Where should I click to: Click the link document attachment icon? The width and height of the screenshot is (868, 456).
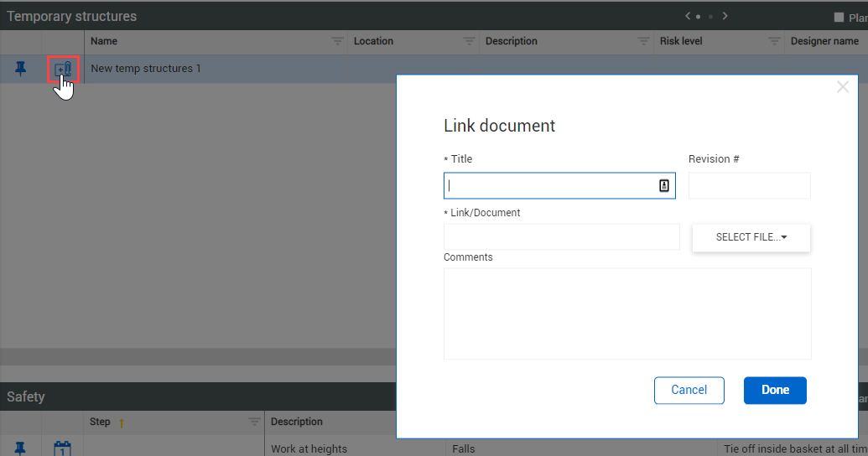(63, 70)
